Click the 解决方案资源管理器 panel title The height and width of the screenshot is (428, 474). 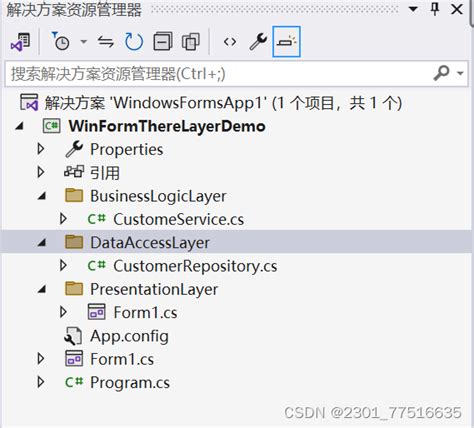(x=74, y=10)
